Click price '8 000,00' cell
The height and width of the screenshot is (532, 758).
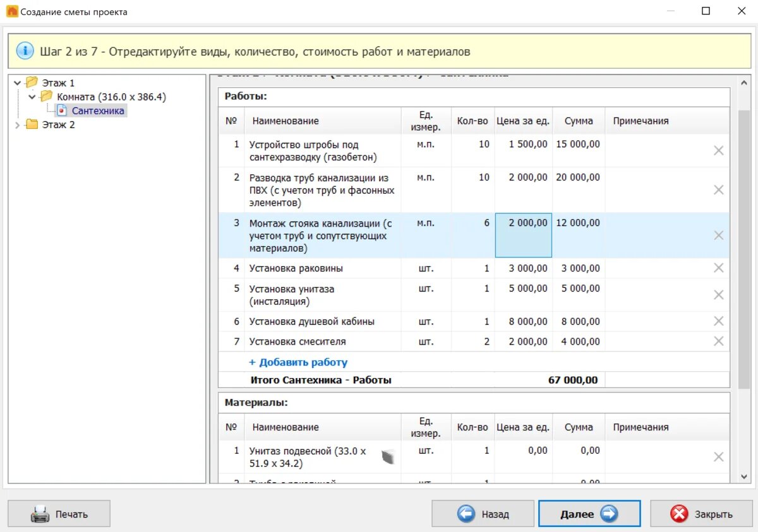pyautogui.click(x=528, y=321)
